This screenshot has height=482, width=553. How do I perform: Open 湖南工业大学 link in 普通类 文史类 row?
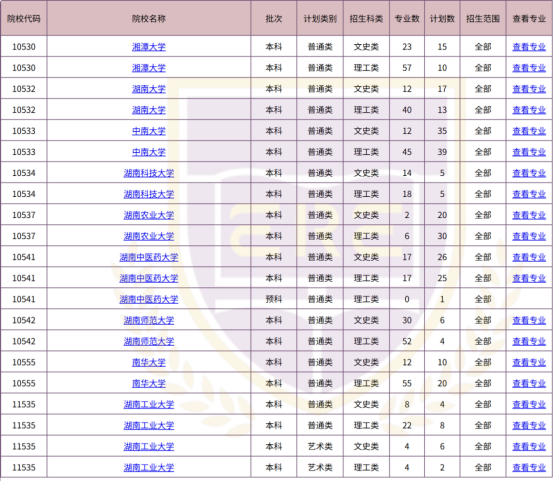(x=148, y=404)
